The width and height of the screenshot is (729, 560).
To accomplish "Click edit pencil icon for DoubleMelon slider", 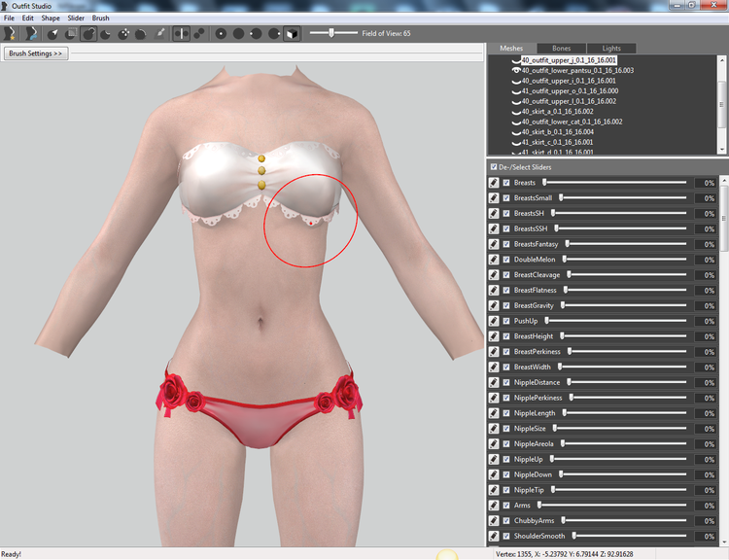I will pyautogui.click(x=494, y=260).
